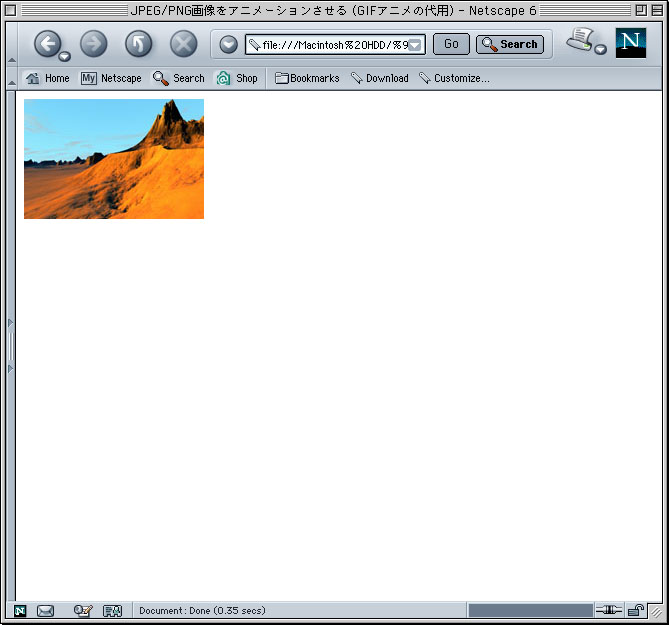Toggle the online/offline plug icon
This screenshot has width=669, height=625.
(x=609, y=610)
